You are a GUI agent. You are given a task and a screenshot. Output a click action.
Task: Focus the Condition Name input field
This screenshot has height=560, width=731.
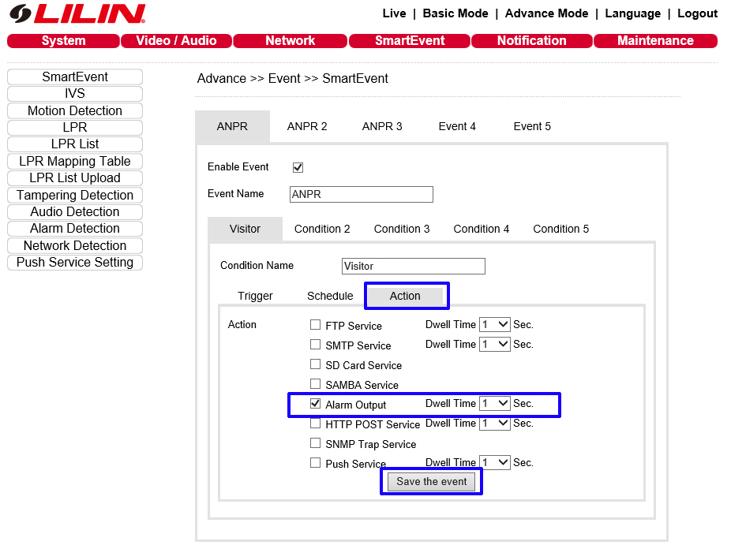414,267
